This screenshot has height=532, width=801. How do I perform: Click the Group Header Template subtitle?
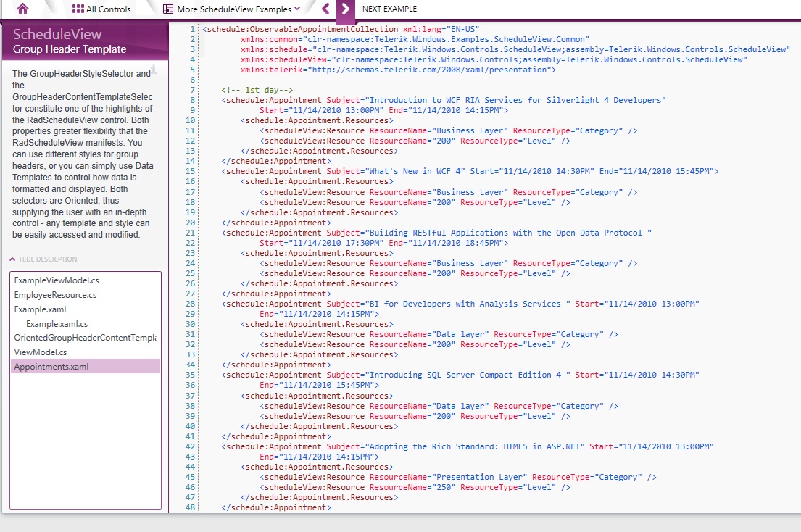point(70,49)
